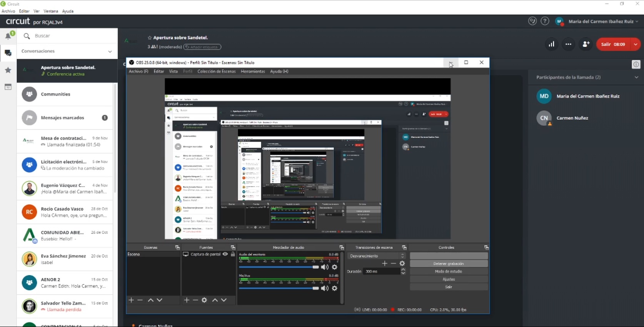The width and height of the screenshot is (644, 327).
Task: Click the favorites star in left sidebar
Action: [x=8, y=70]
